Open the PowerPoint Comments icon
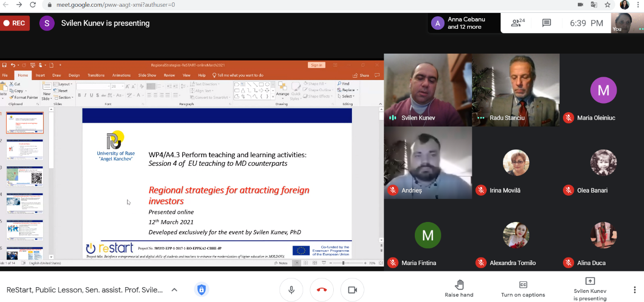Image resolution: width=644 pixels, height=302 pixels. coord(377,75)
